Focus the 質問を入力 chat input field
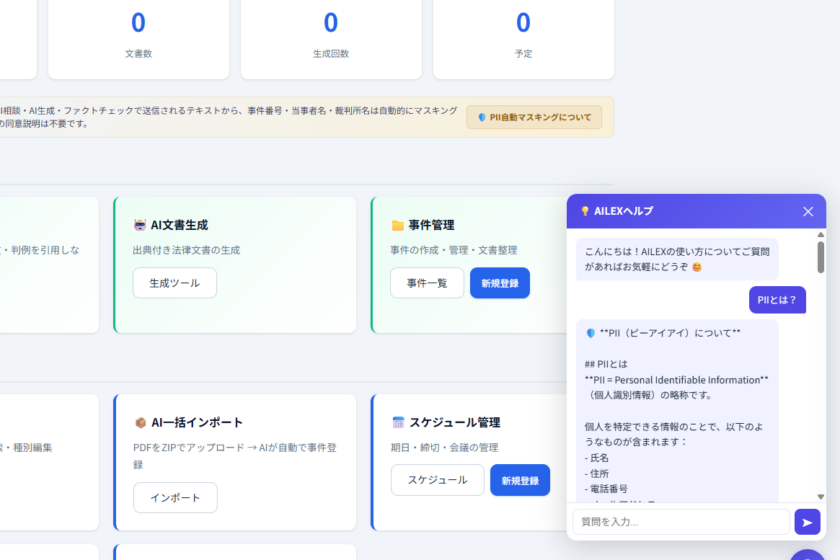The image size is (840, 560). tap(680, 522)
